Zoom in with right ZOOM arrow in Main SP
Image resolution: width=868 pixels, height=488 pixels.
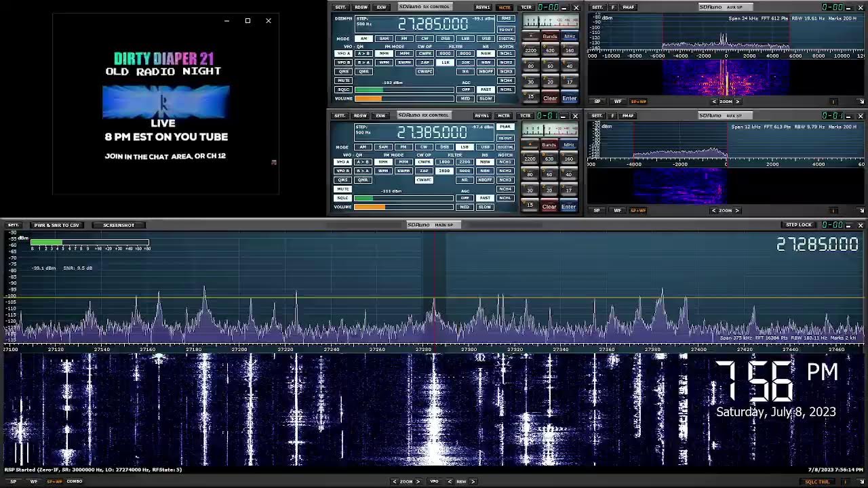418,481
